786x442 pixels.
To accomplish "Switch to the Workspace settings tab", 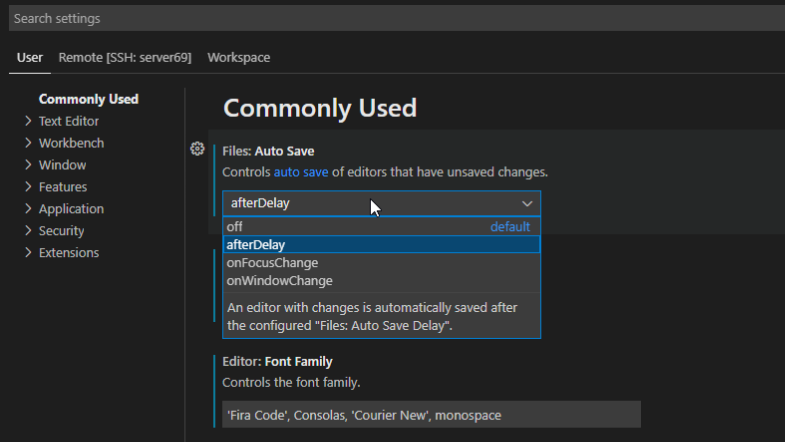I will point(238,57).
